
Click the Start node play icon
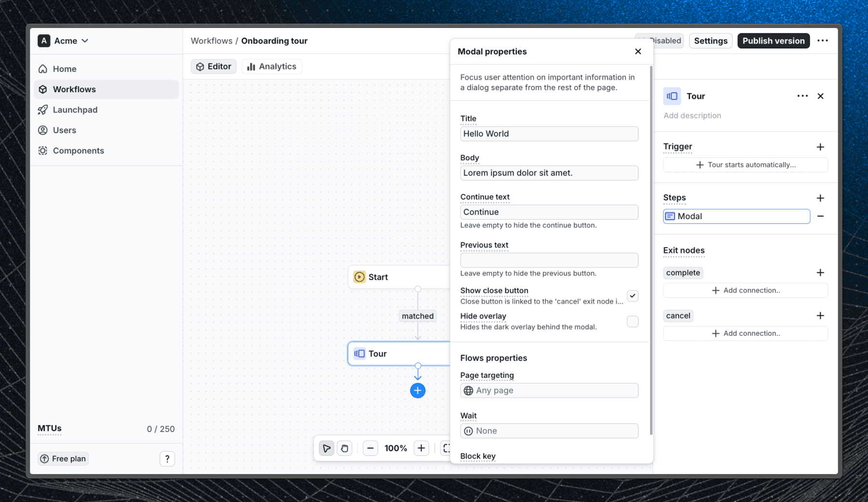tap(359, 277)
